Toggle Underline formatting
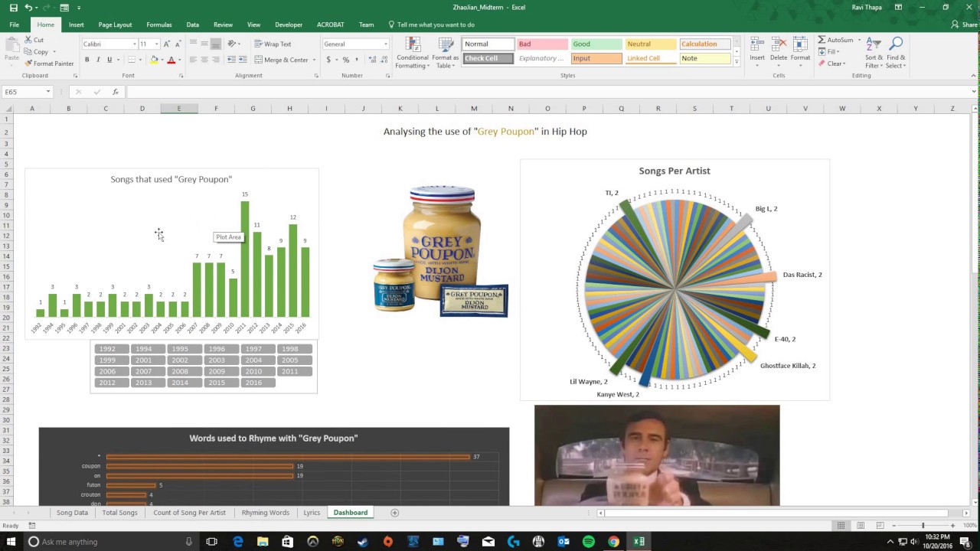 point(109,60)
